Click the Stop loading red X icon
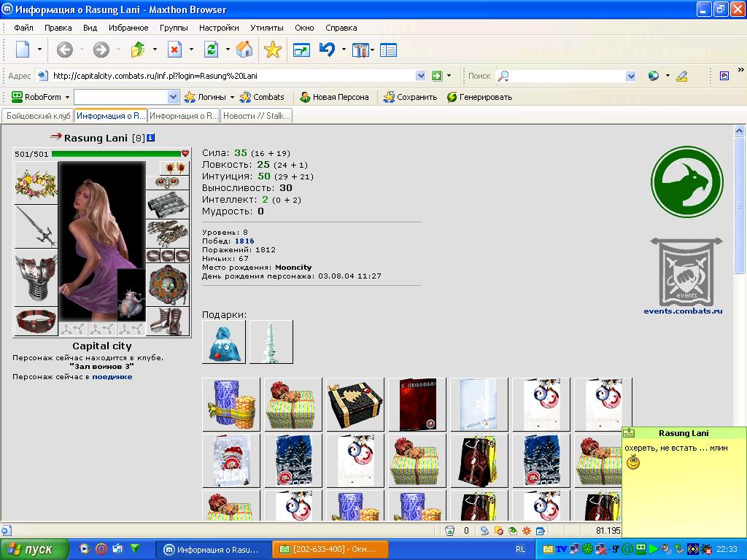The width and height of the screenshot is (747, 560). pos(175,50)
